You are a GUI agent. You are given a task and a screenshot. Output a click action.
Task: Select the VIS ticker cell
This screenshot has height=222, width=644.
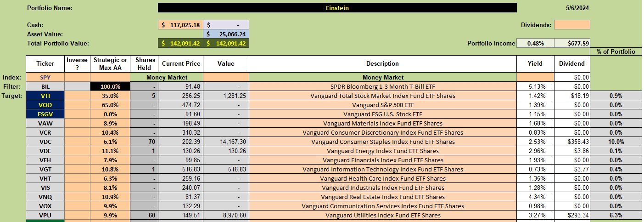point(45,188)
